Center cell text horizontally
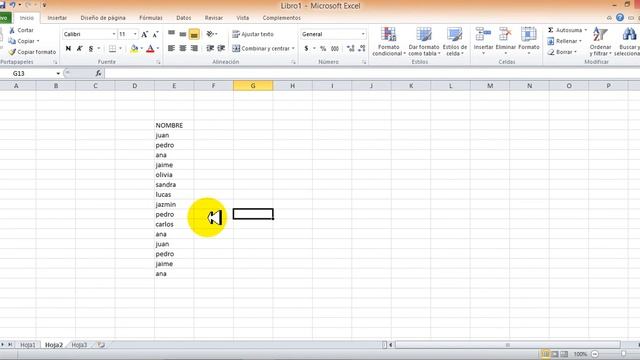This screenshot has height=360, width=640. [x=183, y=49]
